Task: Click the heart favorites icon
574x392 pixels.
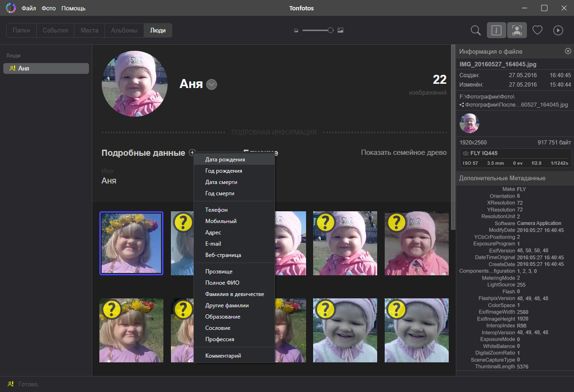Action: pyautogui.click(x=537, y=31)
